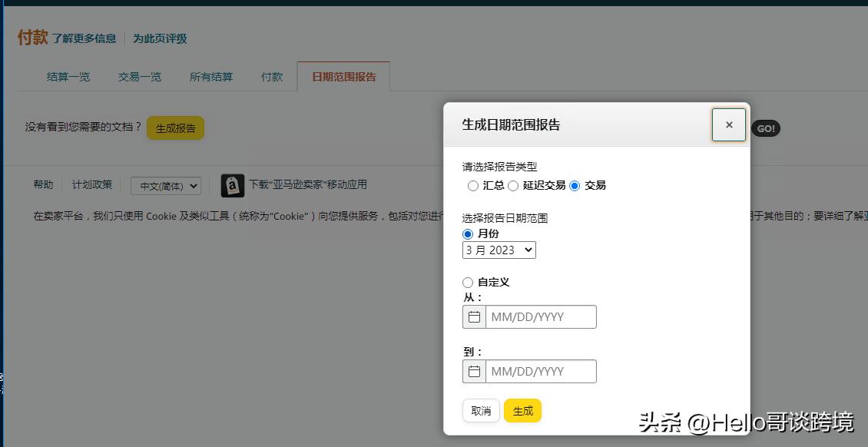Click the 生成 button in the dialog

[522, 410]
